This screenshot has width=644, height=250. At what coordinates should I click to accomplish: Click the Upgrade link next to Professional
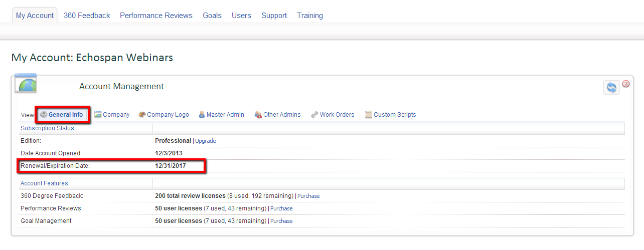206,141
